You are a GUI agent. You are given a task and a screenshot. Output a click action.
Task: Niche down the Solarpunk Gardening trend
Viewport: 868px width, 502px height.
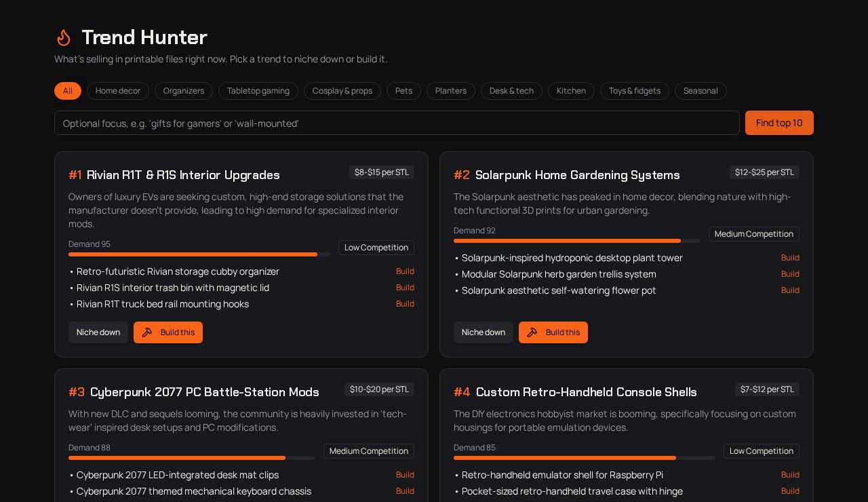pos(484,332)
